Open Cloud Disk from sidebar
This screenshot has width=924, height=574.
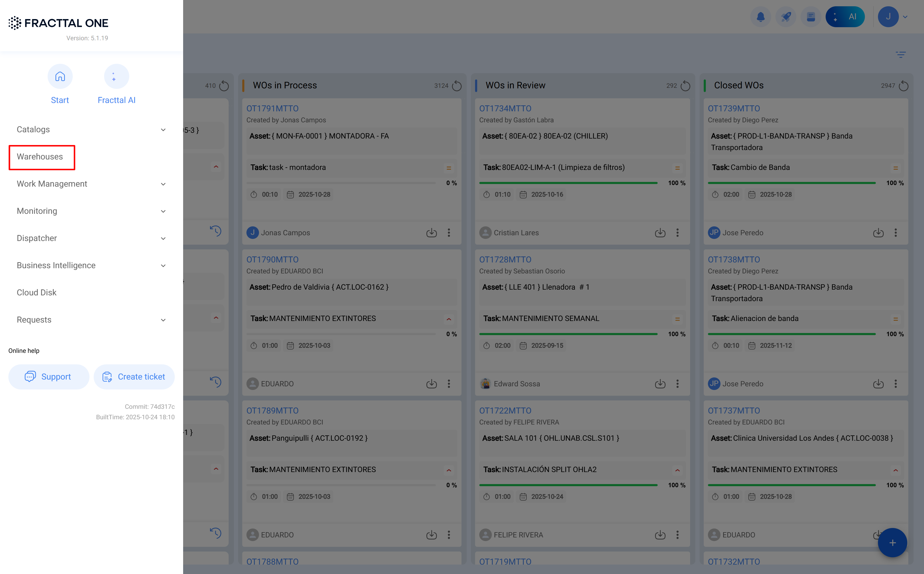tap(36, 292)
